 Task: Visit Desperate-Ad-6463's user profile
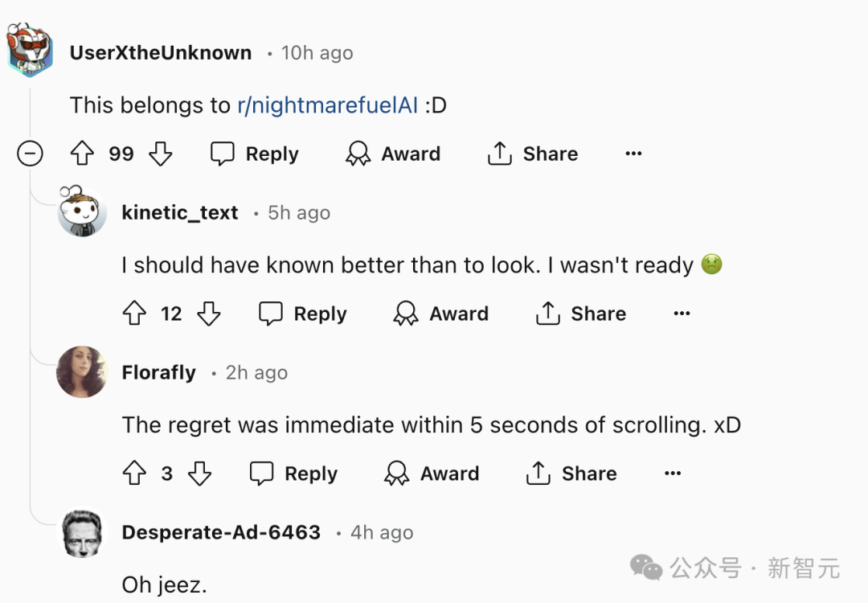221,532
